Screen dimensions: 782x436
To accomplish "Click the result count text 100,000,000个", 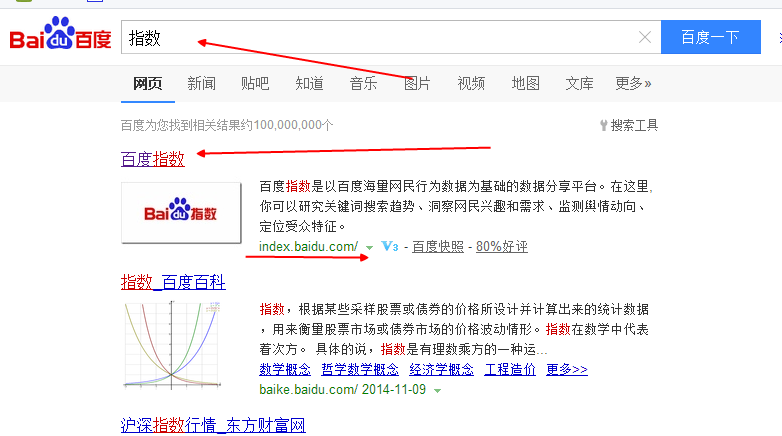I will [x=293, y=125].
